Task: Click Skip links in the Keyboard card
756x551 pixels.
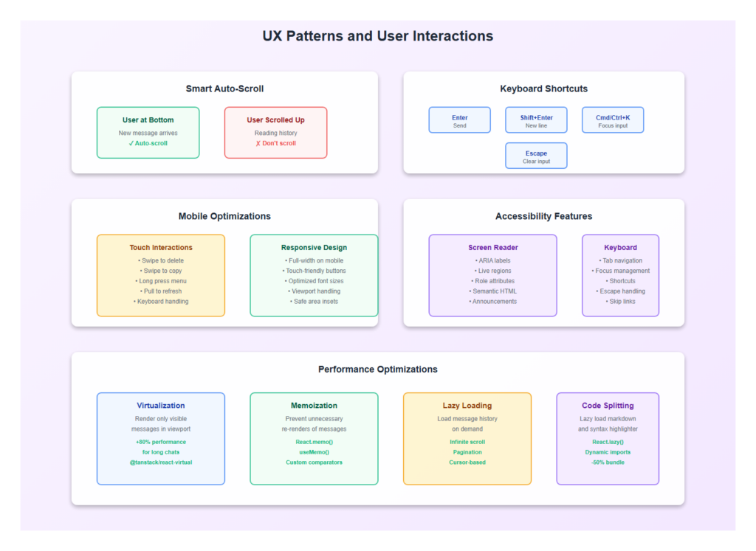Action: click(x=620, y=302)
